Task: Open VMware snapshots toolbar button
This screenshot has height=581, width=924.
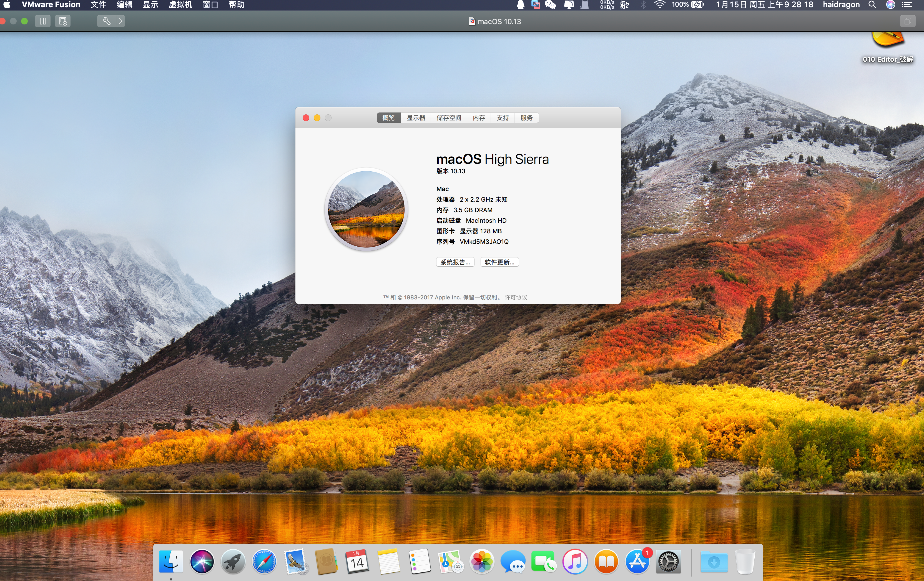Action: (x=63, y=21)
